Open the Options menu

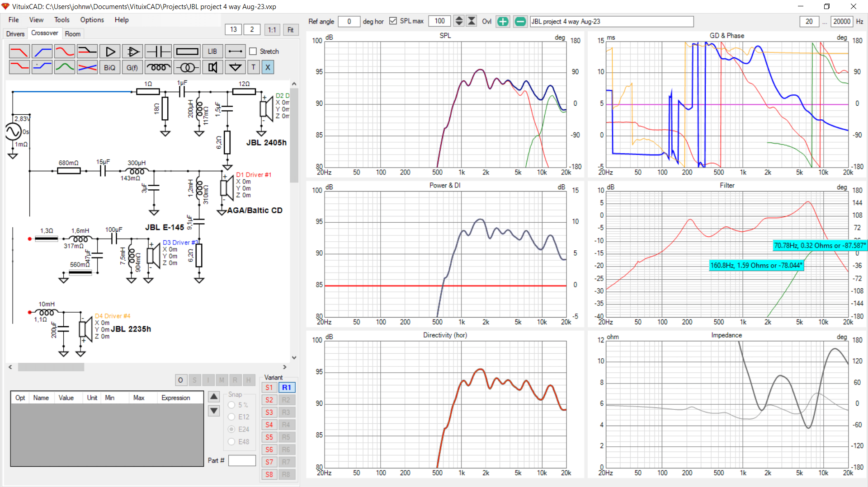(92, 20)
